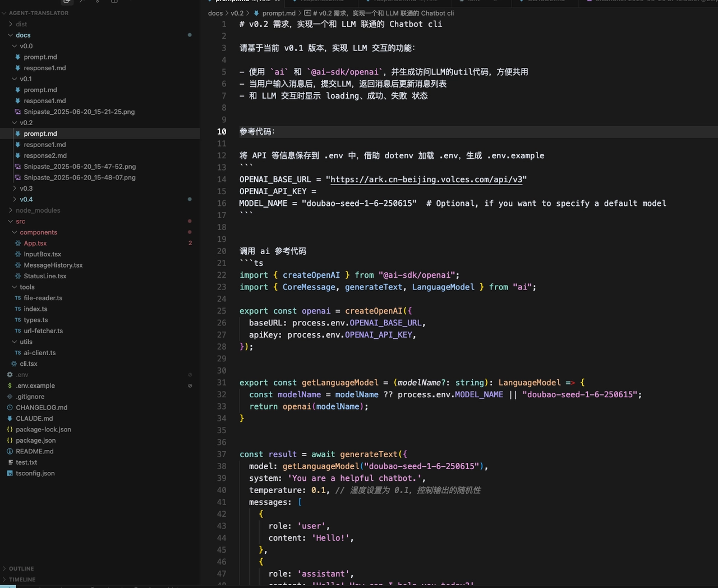Viewport: 718px width, 588px height.
Task: Expand the TIMELINE section
Action: tap(4, 580)
